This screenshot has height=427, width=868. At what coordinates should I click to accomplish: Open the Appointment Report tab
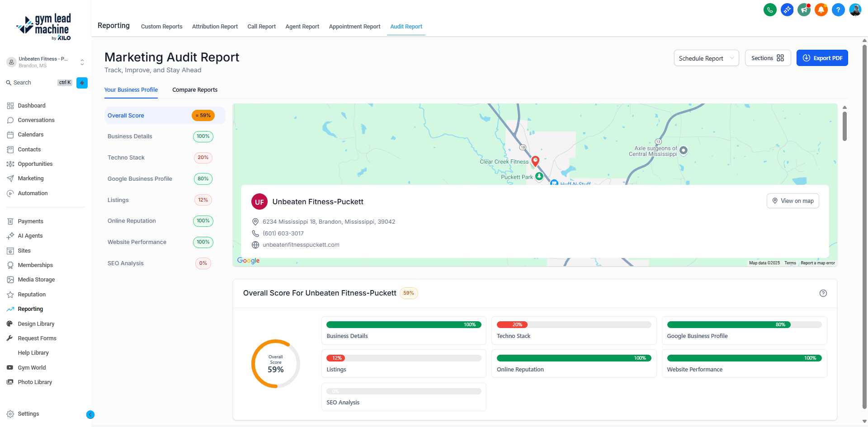[354, 27]
